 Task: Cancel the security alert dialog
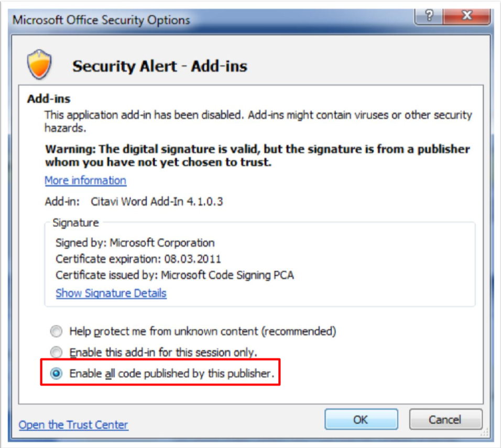445,420
